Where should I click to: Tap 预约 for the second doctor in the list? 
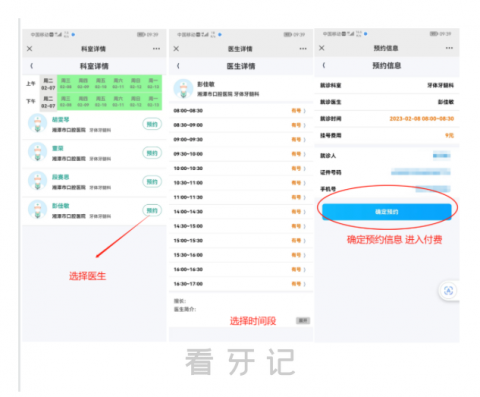click(152, 153)
